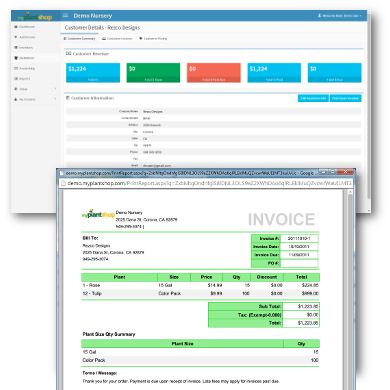The height and width of the screenshot is (390, 390).
Task: Click the '12 - Tulip' invoice row
Action: click(200, 294)
